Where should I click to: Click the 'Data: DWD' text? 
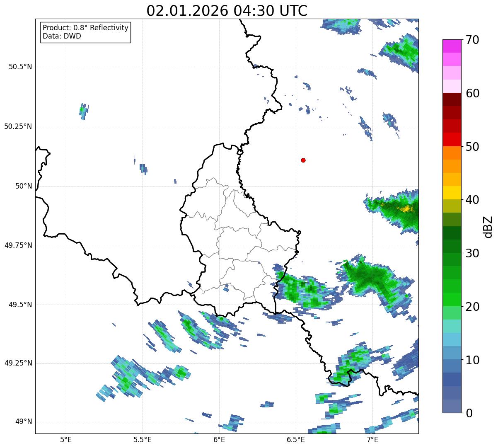click(x=62, y=36)
